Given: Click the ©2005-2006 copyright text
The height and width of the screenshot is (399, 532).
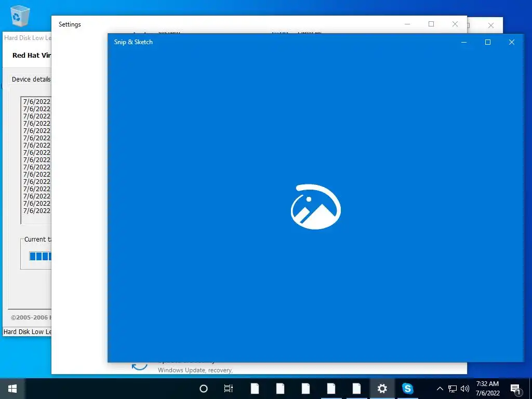Looking at the screenshot, I should [x=31, y=317].
